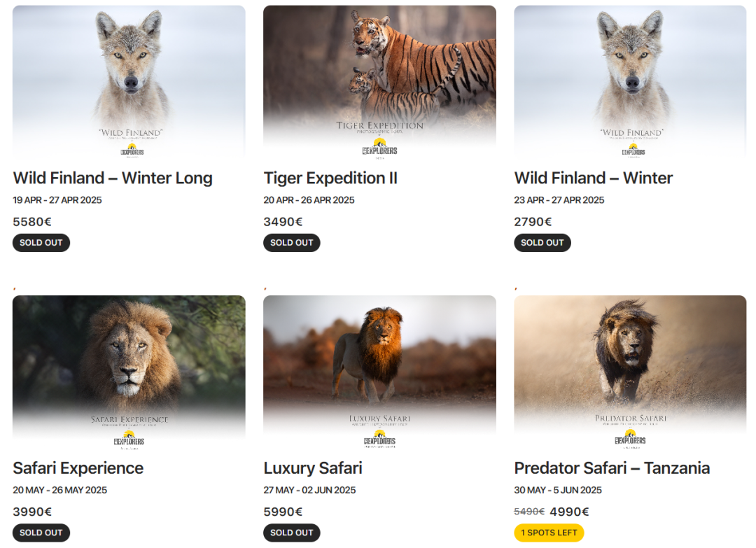Open the Tiger Expedition II tiger image
Image resolution: width=756 pixels, height=548 pixels.
(x=379, y=83)
